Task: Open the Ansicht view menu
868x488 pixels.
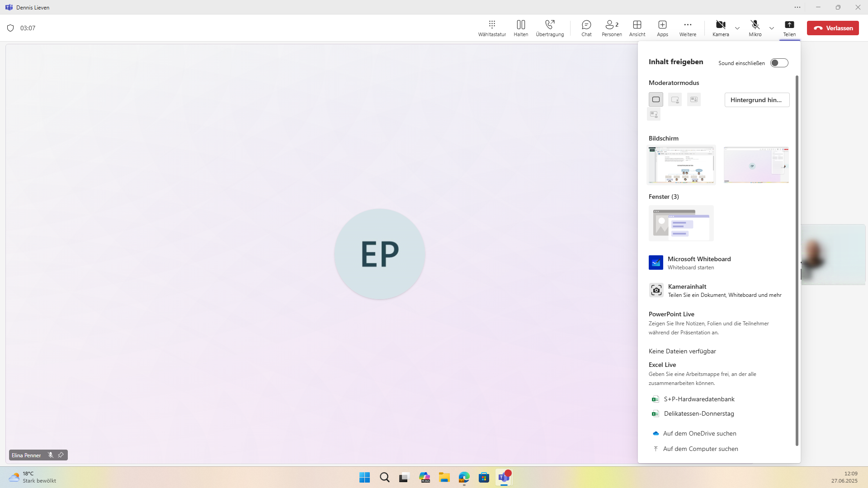Action: (x=637, y=28)
